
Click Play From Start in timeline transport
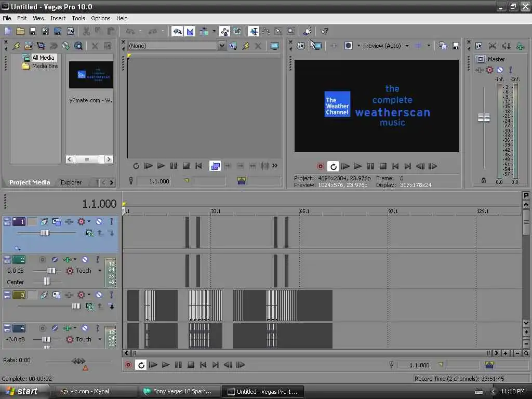click(153, 365)
